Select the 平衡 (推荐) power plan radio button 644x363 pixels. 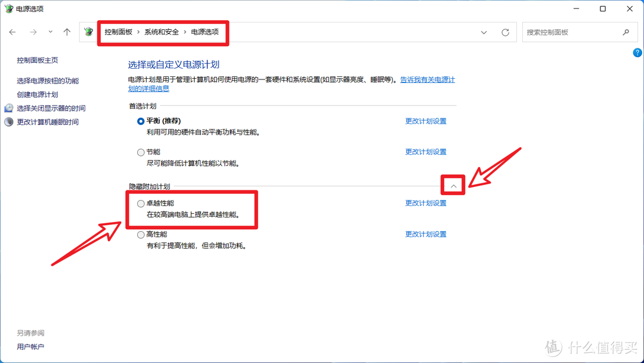141,121
